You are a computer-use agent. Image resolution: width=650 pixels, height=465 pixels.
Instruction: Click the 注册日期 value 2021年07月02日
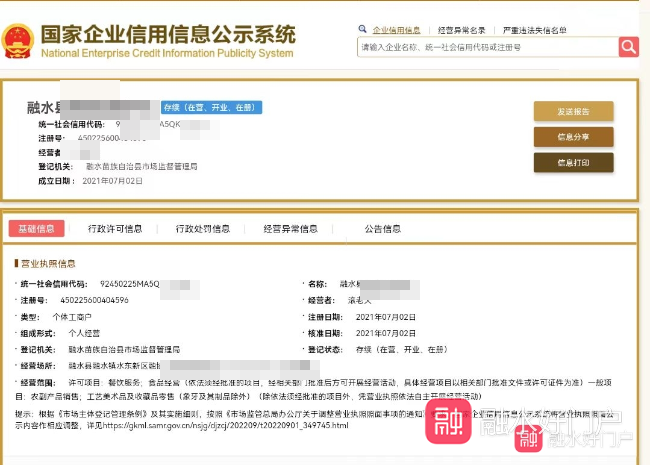pyautogui.click(x=386, y=317)
